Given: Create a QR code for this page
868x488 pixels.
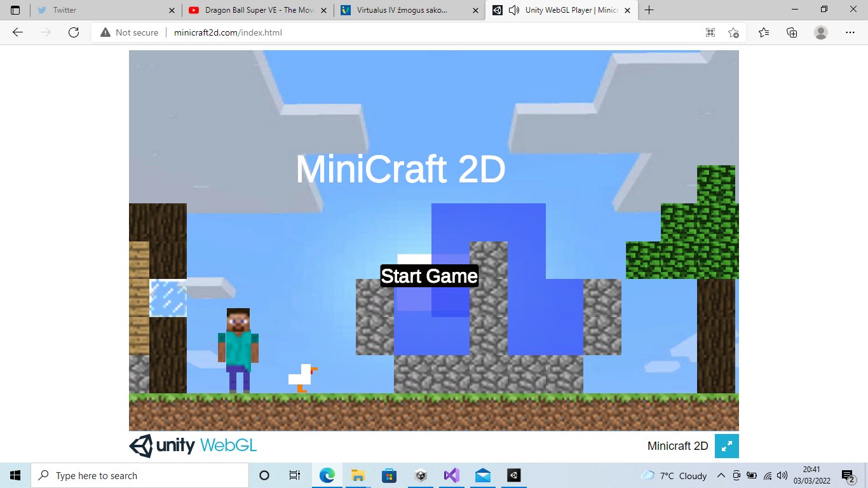Looking at the screenshot, I should click(x=710, y=32).
